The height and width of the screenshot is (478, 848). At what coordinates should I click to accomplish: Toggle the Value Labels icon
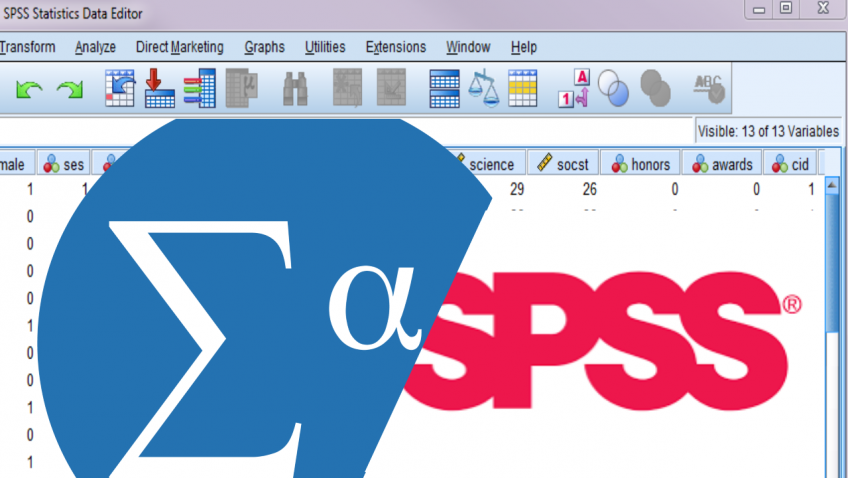tap(574, 88)
